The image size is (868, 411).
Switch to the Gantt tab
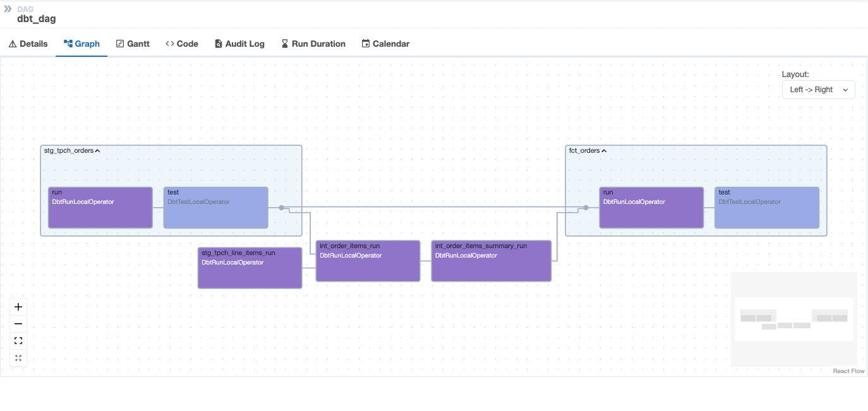[133, 43]
